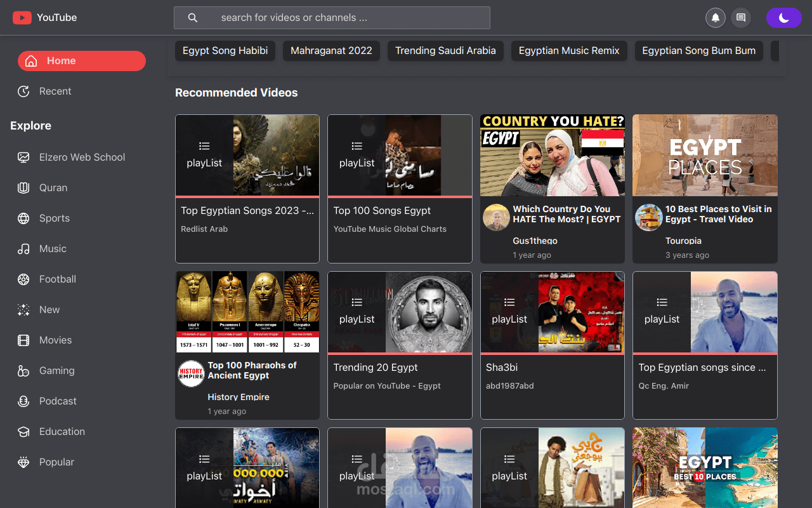This screenshot has height=508, width=812.
Task: Click the YouTube logo icon
Action: (x=22, y=18)
